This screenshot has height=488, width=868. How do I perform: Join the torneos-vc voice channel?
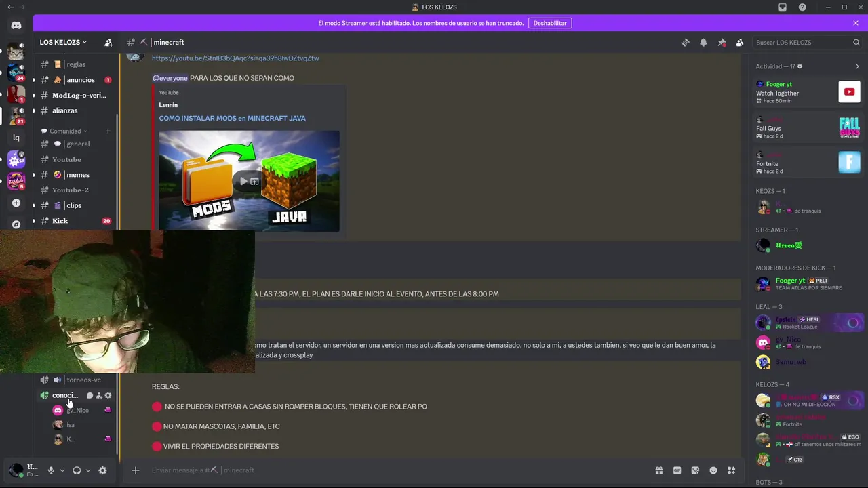coord(76,380)
